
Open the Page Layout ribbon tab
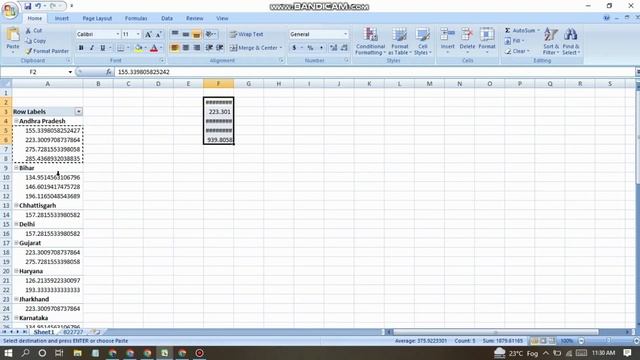[x=97, y=18]
